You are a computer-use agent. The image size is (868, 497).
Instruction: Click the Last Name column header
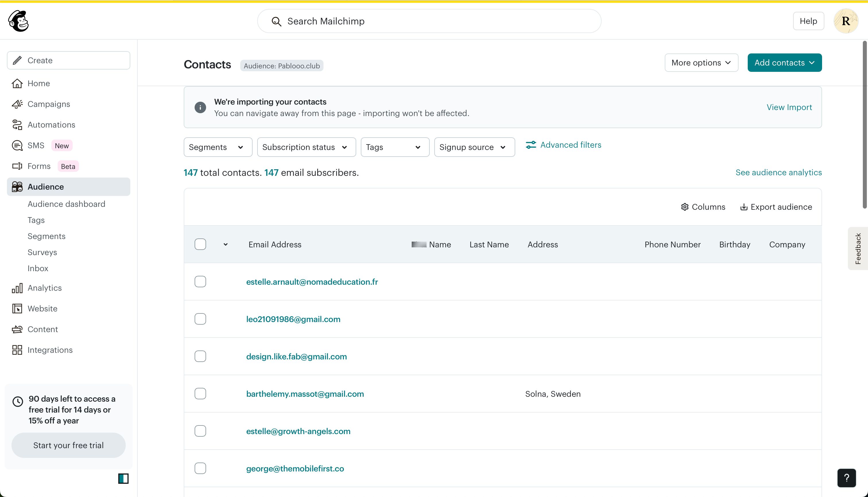click(x=489, y=244)
